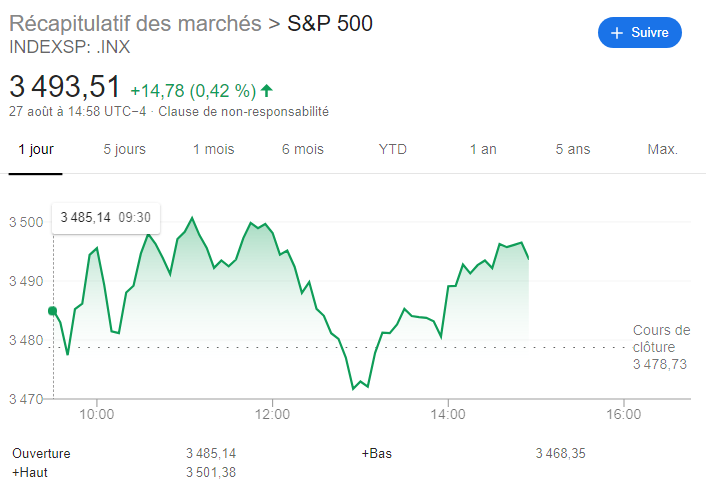The image size is (706, 504).
Task: Switch to the 5 jours tab
Action: (124, 149)
